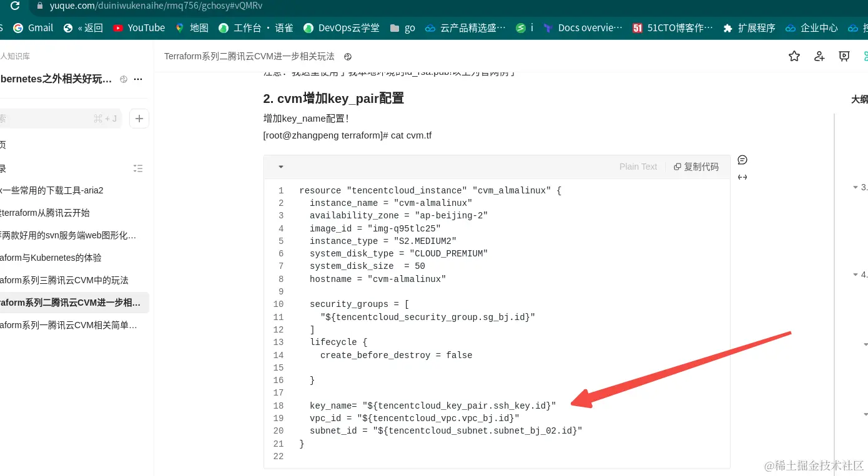The image size is (868, 476).
Task: Open the Docs overview Terraform bookmark
Action: coord(583,27)
